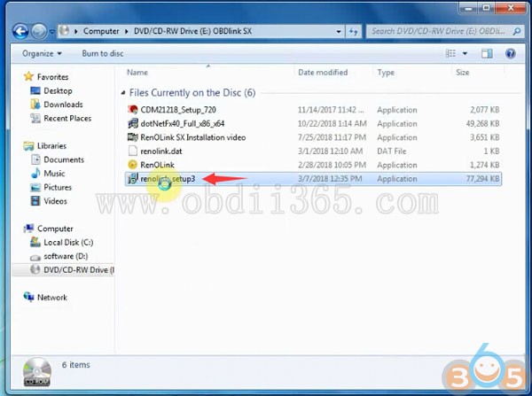Click the search magnifier icon
Image resolution: width=532 pixels, height=396 pixels.
516,32
